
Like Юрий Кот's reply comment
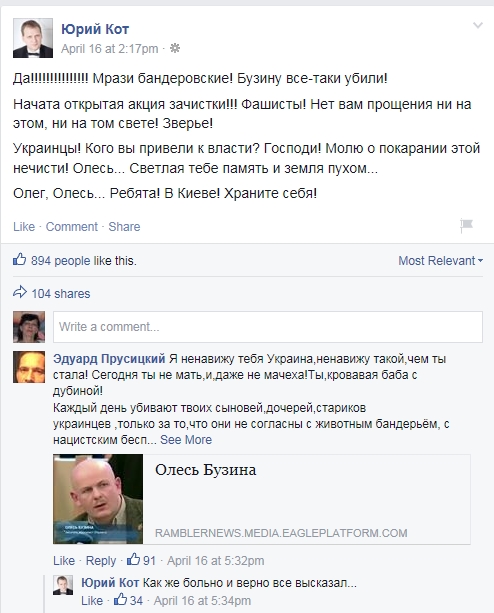(92, 600)
